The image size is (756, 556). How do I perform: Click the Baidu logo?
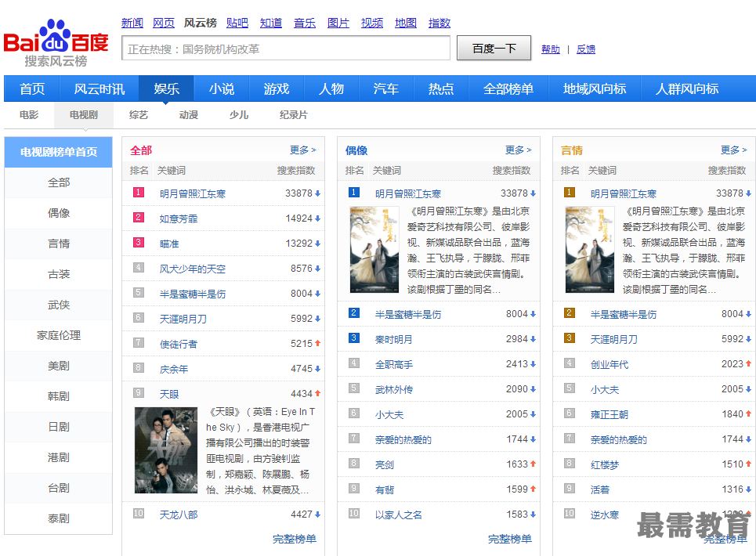(x=56, y=43)
